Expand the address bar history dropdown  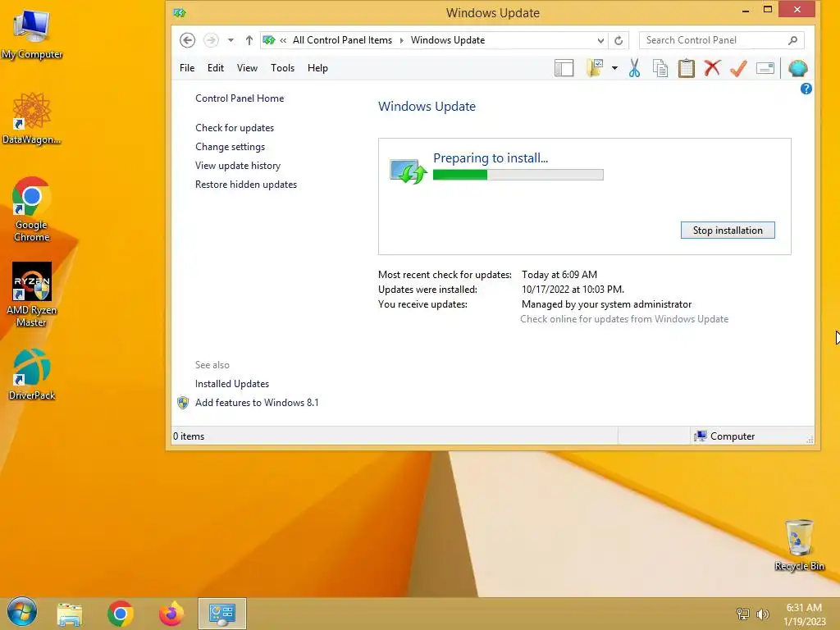coord(600,40)
